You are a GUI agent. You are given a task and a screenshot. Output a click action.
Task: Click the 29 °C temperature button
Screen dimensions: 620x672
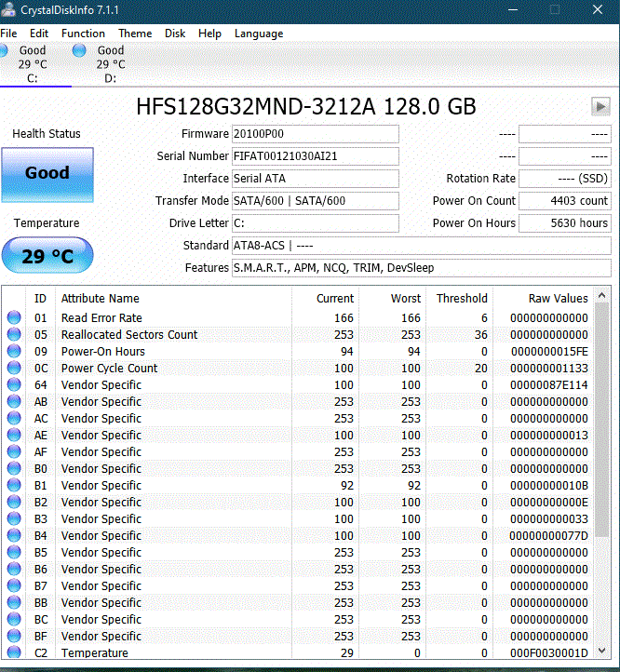click(47, 255)
